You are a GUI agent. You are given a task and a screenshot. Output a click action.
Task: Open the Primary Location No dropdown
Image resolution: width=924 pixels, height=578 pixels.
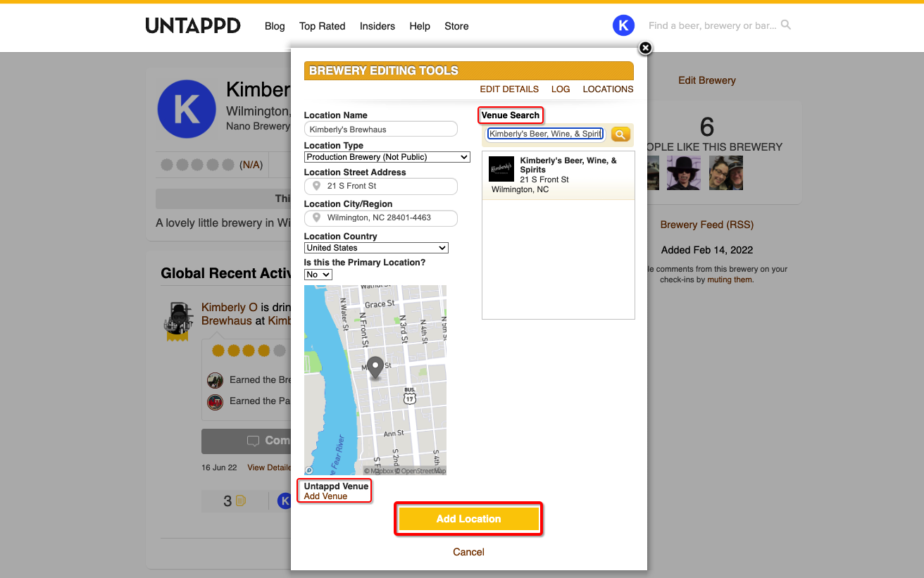tap(318, 275)
